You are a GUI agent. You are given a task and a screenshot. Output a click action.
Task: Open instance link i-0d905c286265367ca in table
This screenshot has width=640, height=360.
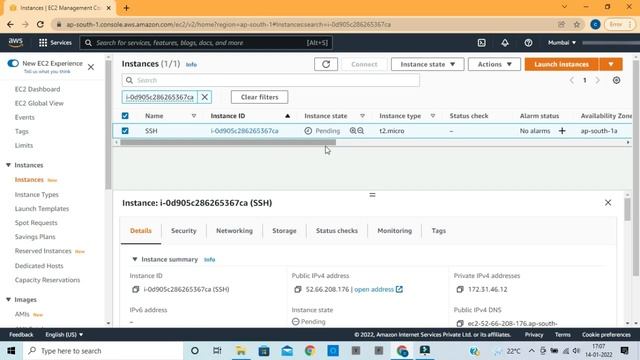click(244, 131)
